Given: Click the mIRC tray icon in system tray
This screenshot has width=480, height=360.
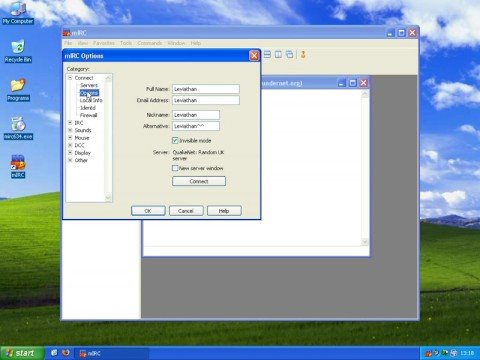Looking at the screenshot, I should (x=427, y=353).
